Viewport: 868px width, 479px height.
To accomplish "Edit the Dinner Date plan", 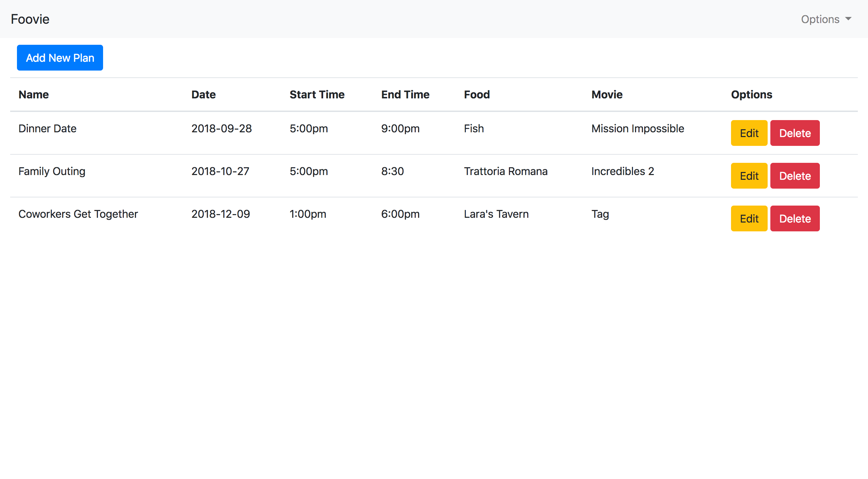I will (749, 133).
